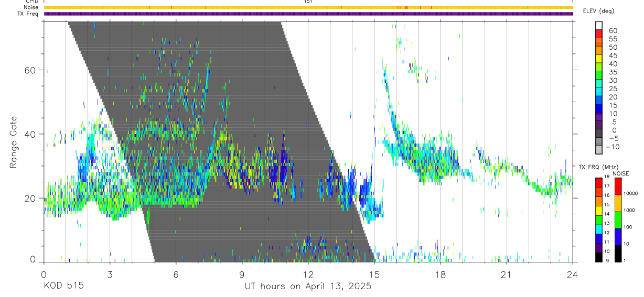The height and width of the screenshot is (297, 644).
Task: Click the TX FRQ (MHz) legend title
Action: point(598,167)
